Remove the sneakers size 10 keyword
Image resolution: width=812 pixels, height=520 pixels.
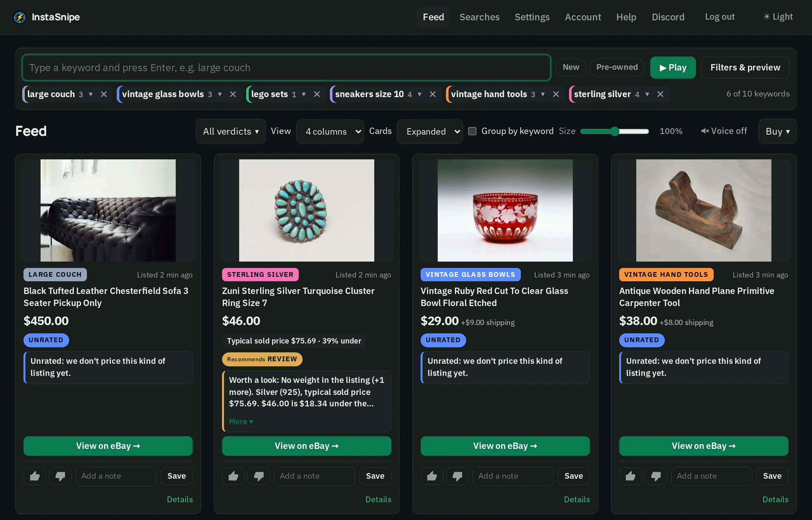point(432,94)
